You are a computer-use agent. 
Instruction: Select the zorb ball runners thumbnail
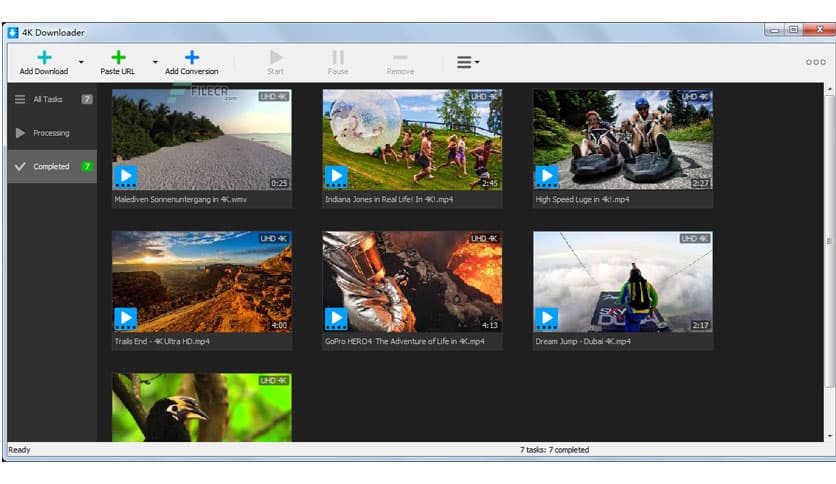[412, 140]
